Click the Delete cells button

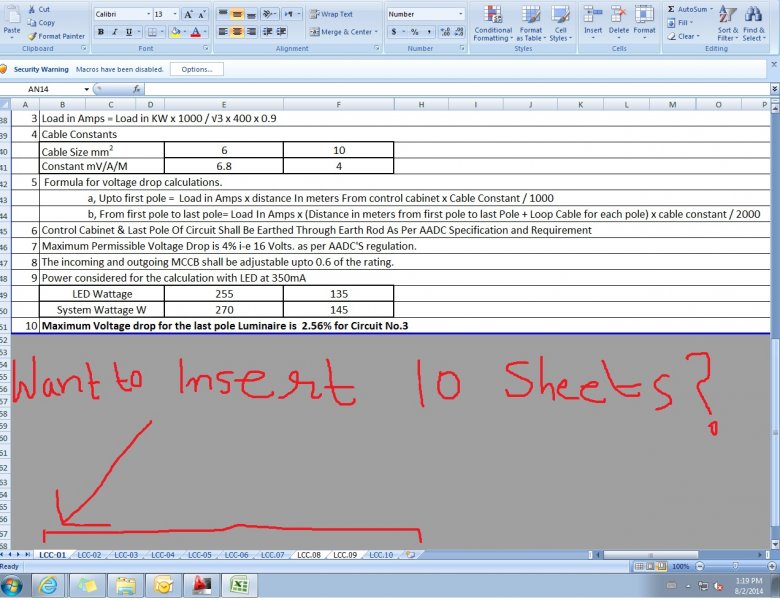pyautogui.click(x=619, y=21)
